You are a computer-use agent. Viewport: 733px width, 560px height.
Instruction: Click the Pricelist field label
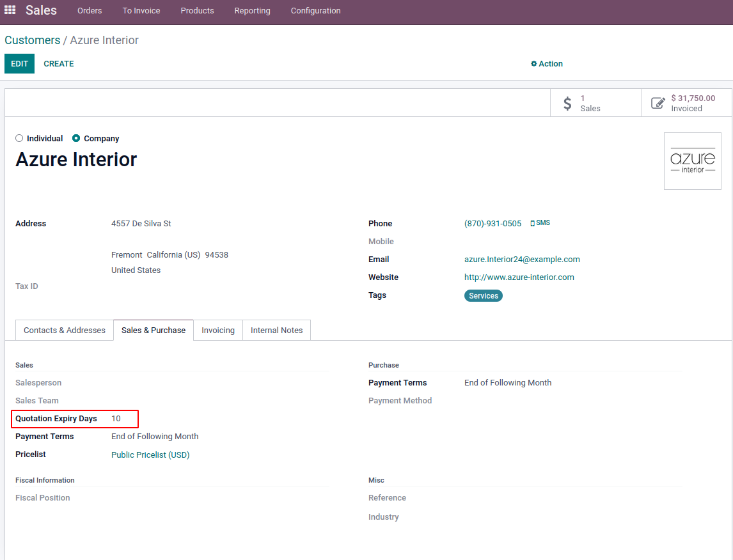tap(31, 454)
